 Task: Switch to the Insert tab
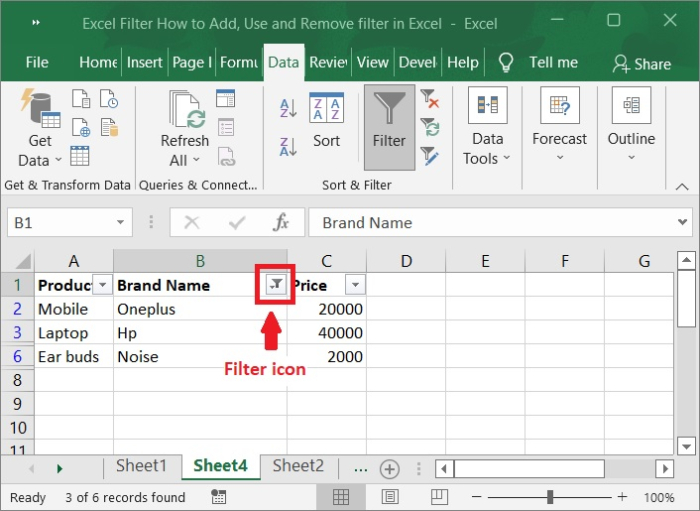click(x=144, y=62)
